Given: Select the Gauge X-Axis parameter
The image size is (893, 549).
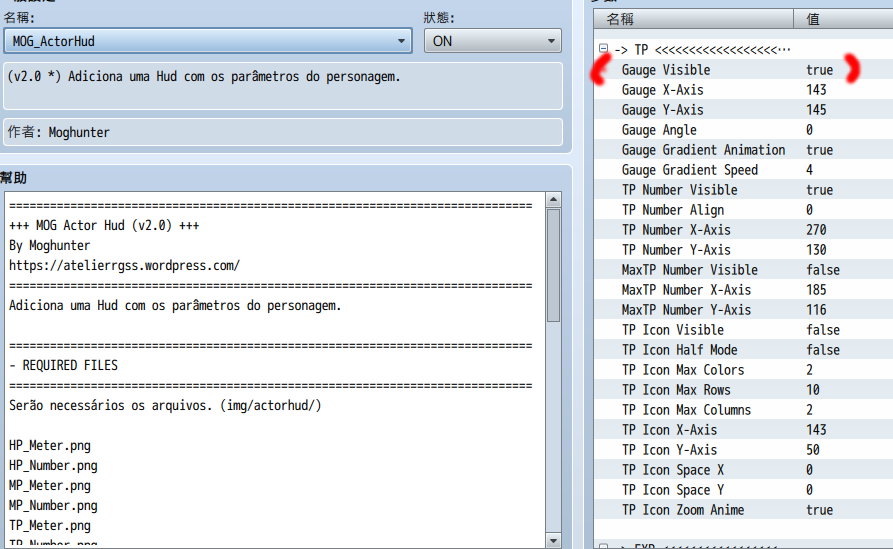Looking at the screenshot, I should pyautogui.click(x=743, y=89).
